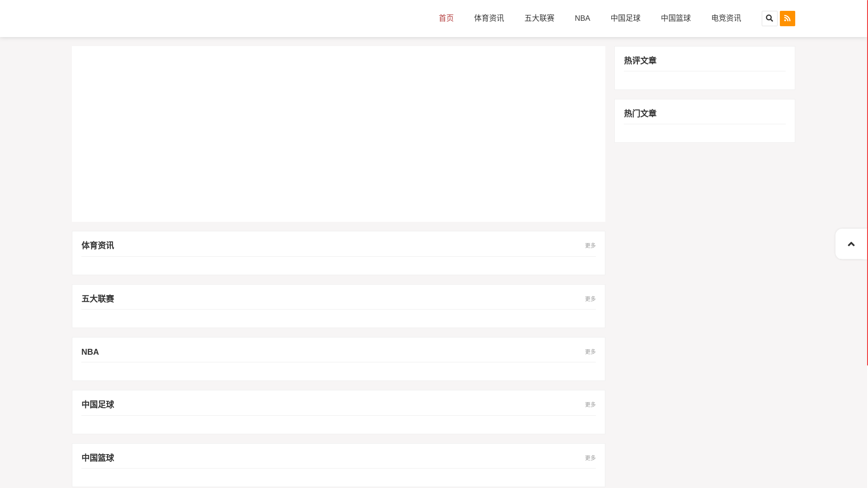Image resolution: width=868 pixels, height=488 pixels.
Task: Click the 体育资讯 section heading
Action: click(98, 245)
